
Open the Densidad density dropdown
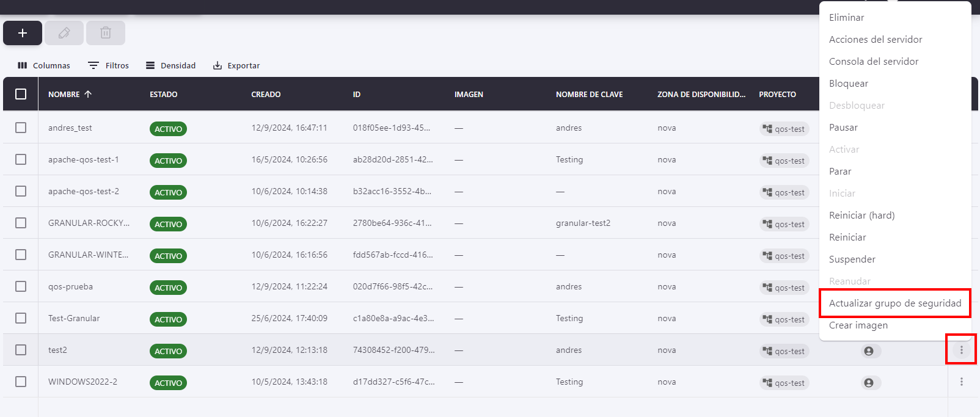pos(171,65)
